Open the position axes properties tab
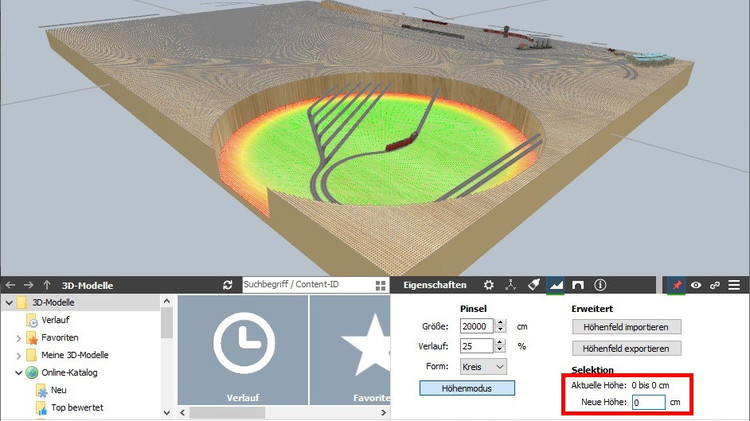 [x=510, y=285]
